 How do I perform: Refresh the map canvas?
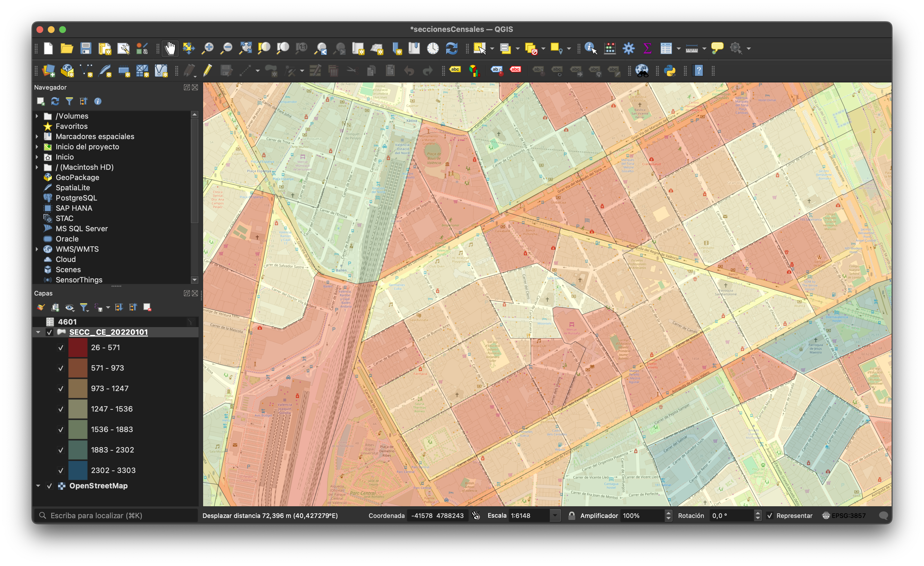coord(451,48)
